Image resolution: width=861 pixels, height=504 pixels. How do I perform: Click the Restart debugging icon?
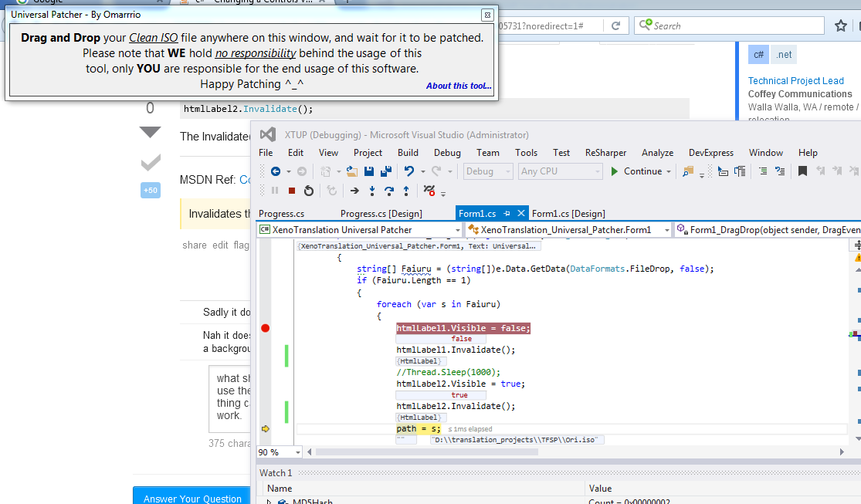309,190
